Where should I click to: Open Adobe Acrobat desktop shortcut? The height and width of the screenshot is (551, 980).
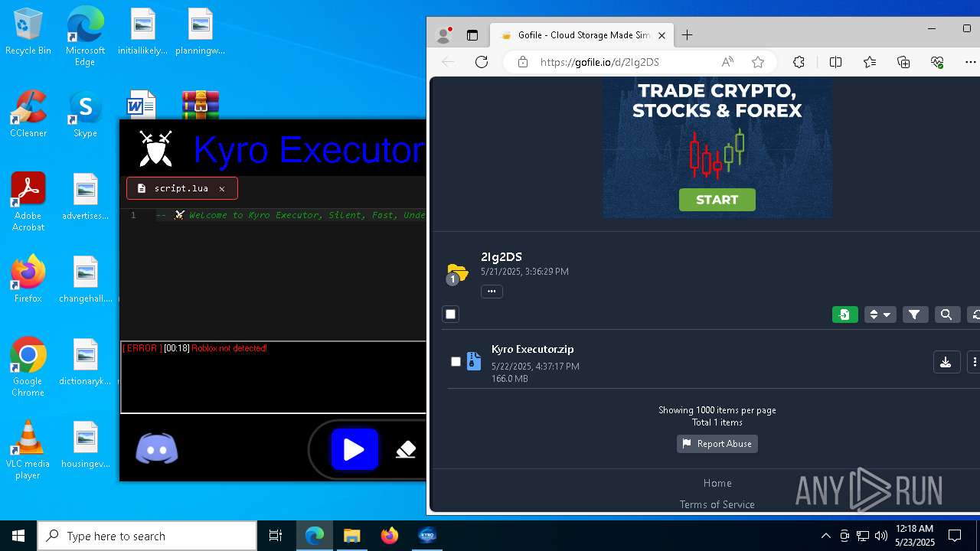28,202
